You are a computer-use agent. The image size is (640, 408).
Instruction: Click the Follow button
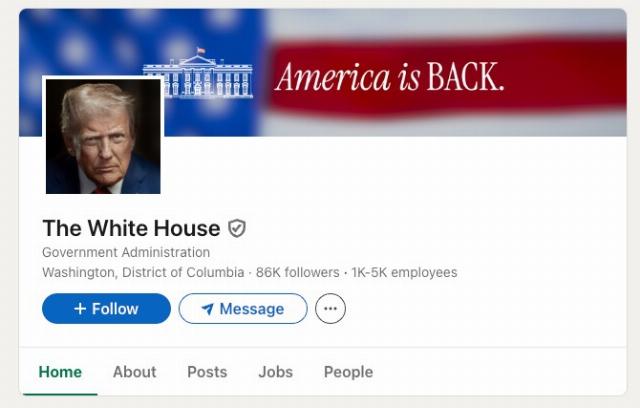(x=106, y=308)
